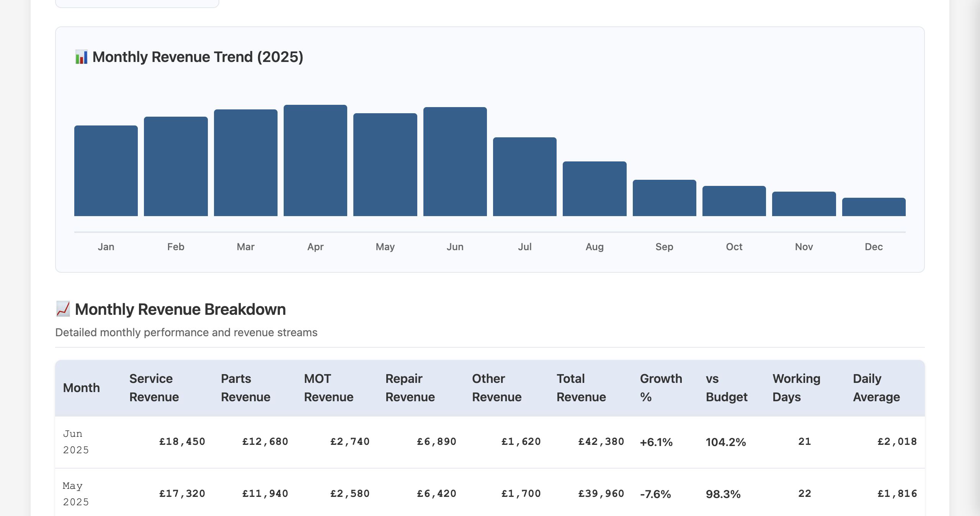Image resolution: width=980 pixels, height=516 pixels.
Task: Click the £42,380 total revenue figure
Action: [x=601, y=442]
